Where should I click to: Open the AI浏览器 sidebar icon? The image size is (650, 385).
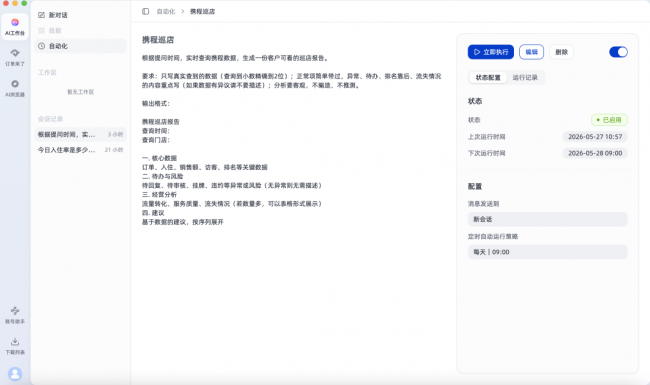click(x=15, y=88)
